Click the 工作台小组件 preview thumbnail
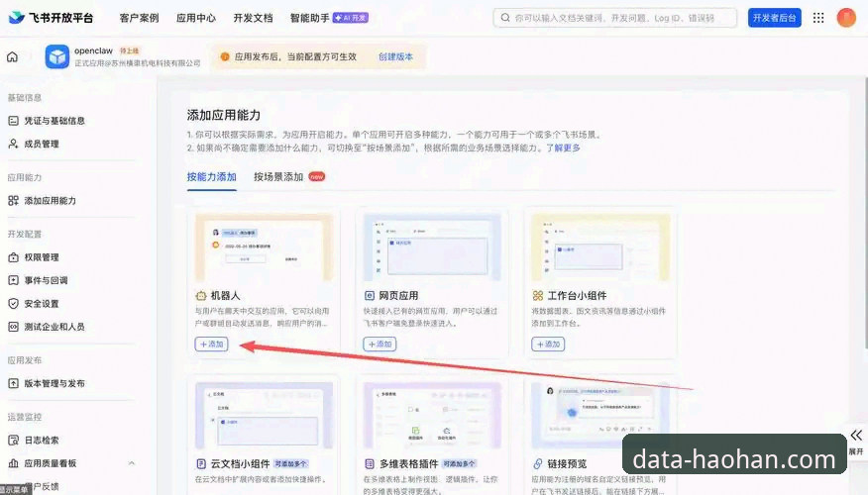Image resolution: width=868 pixels, height=495 pixels. [600, 247]
